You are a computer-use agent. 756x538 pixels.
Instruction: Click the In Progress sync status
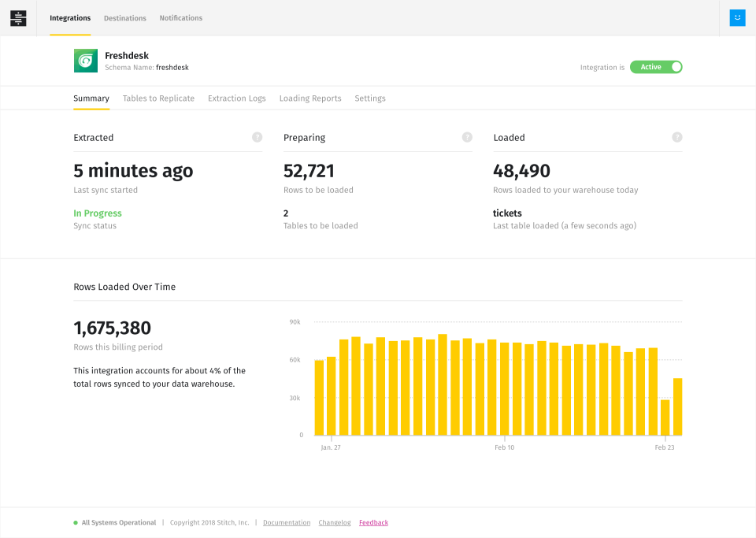click(x=98, y=213)
